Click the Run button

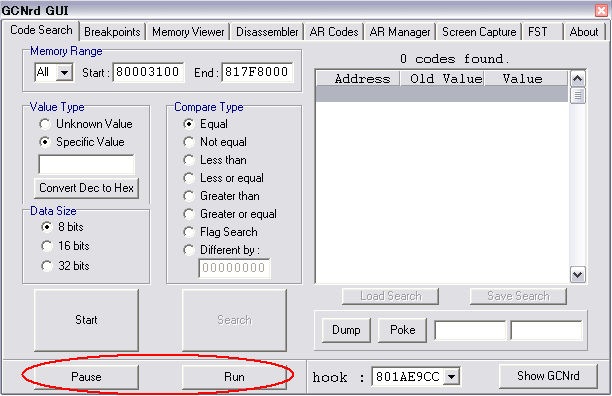(x=234, y=377)
